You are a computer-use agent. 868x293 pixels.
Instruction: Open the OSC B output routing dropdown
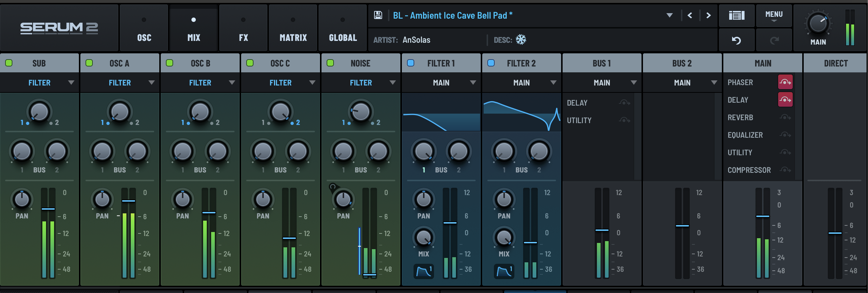click(200, 83)
